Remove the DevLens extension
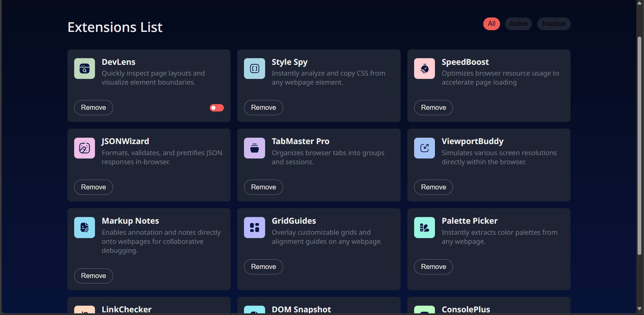The image size is (644, 315). click(x=94, y=108)
